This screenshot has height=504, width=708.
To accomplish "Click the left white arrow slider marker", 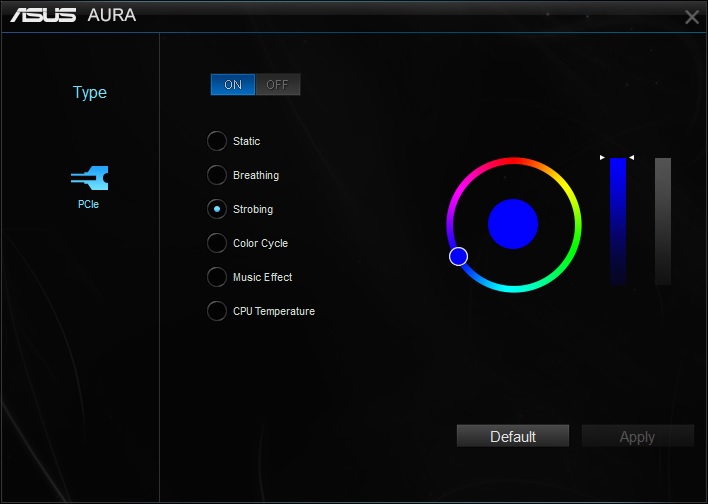I will [602, 158].
